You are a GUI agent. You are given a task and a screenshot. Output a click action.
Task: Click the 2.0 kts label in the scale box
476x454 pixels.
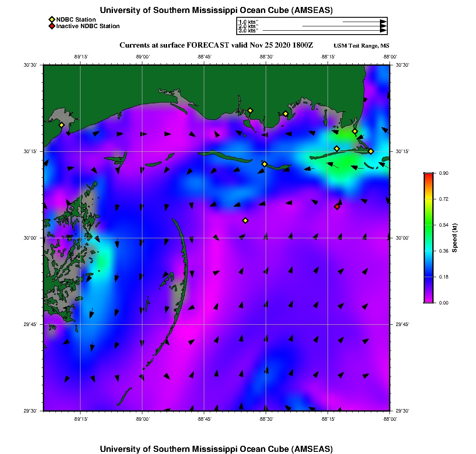pyautogui.click(x=248, y=26)
